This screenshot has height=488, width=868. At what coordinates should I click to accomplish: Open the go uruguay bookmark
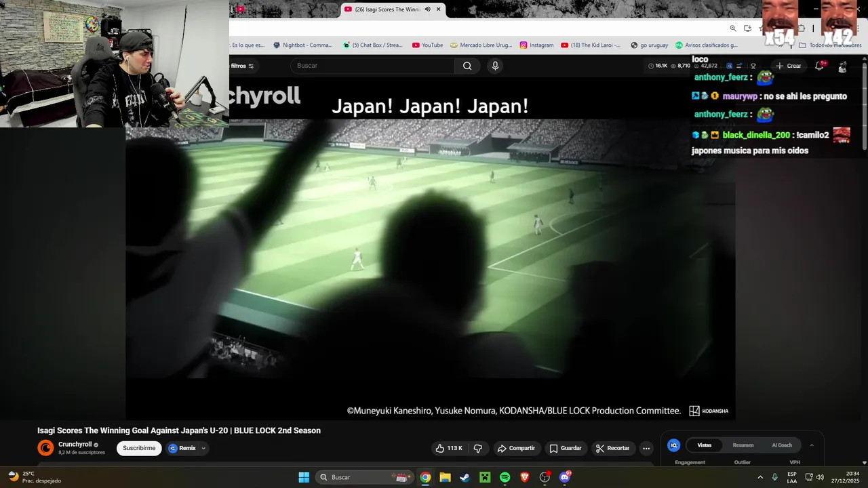[650, 45]
